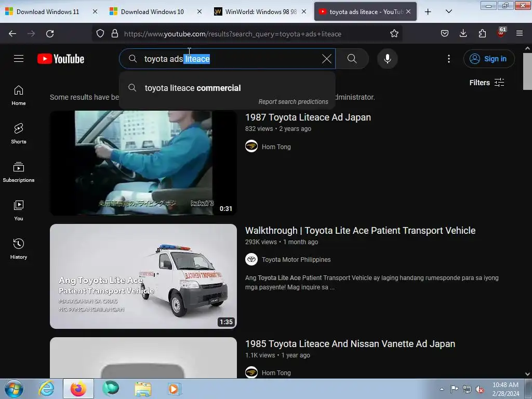The image size is (532, 399).
Task: Search with your voice microphone
Action: coord(387,59)
